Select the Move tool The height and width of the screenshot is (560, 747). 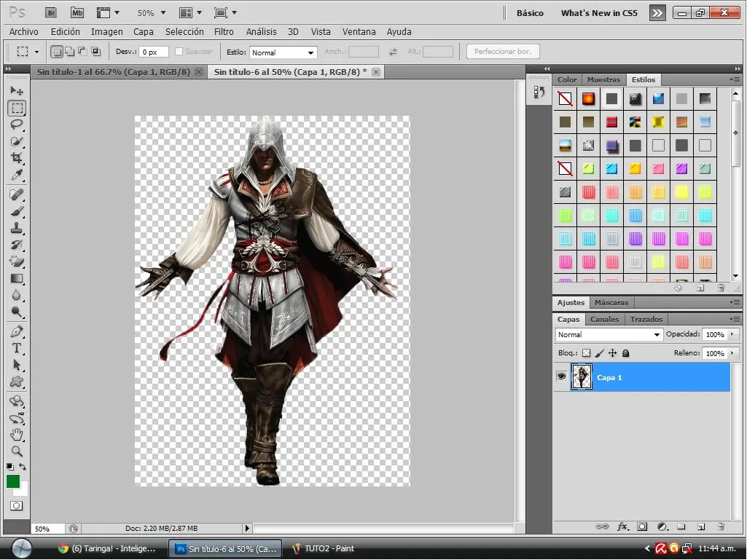click(x=17, y=91)
